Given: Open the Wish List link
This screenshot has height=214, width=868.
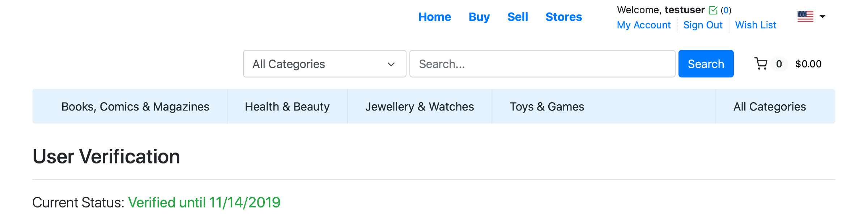Looking at the screenshot, I should click(756, 25).
